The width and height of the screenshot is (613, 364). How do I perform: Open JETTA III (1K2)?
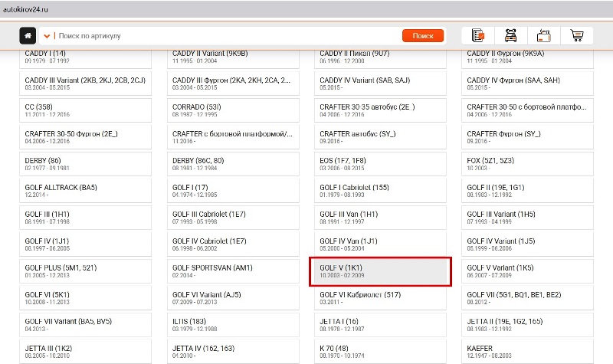click(85, 352)
